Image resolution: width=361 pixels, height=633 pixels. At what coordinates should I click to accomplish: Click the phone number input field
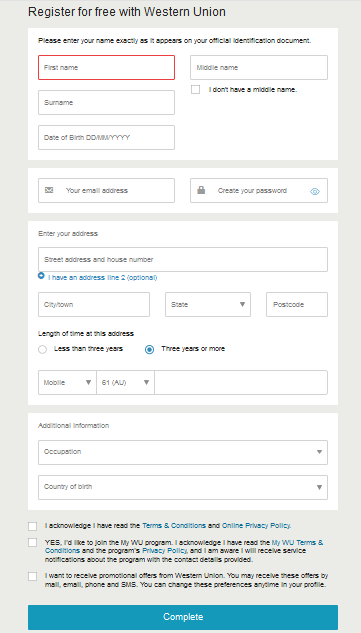(x=241, y=382)
